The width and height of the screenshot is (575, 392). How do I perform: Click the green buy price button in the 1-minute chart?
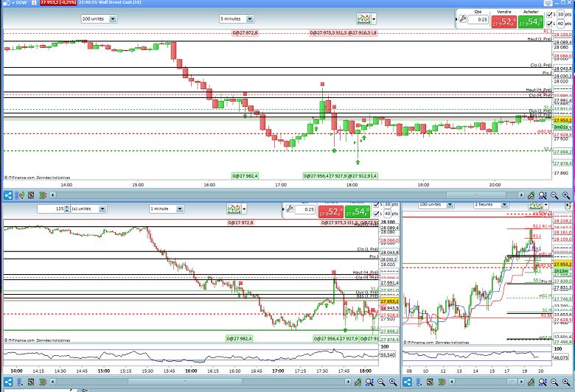pyautogui.click(x=358, y=211)
